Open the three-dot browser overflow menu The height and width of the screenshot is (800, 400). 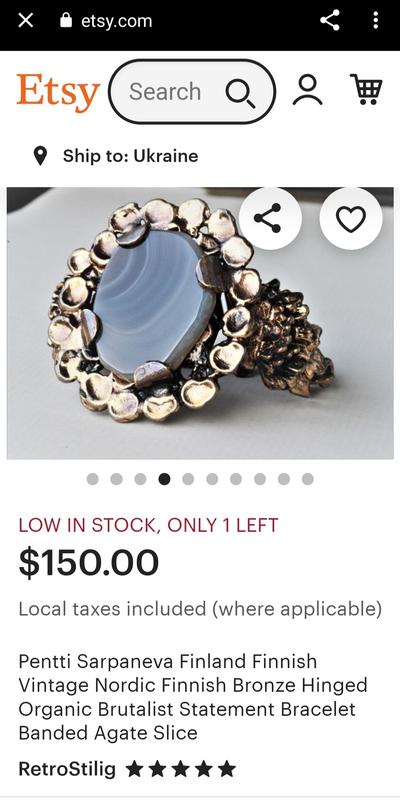376,20
